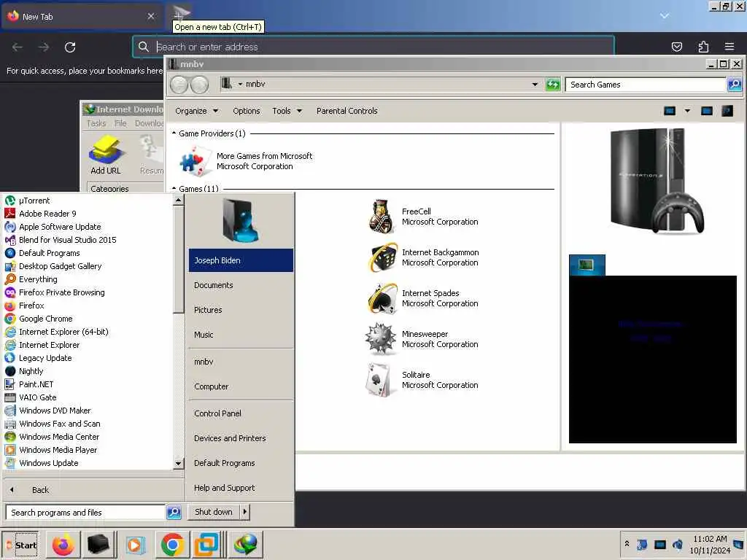Collapse the Game Providers (1) group
The width and height of the screenshot is (747, 560).
(x=174, y=133)
